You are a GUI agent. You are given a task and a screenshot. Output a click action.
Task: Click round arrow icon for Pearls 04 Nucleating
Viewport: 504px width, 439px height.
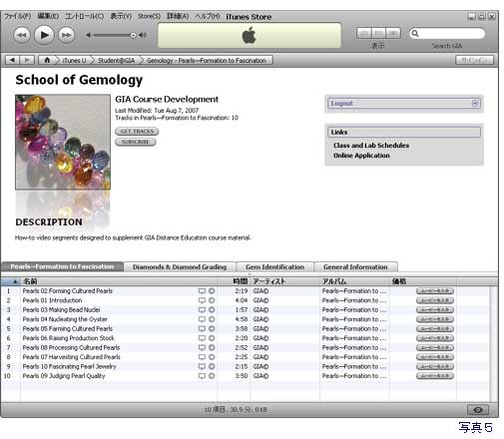(x=212, y=319)
